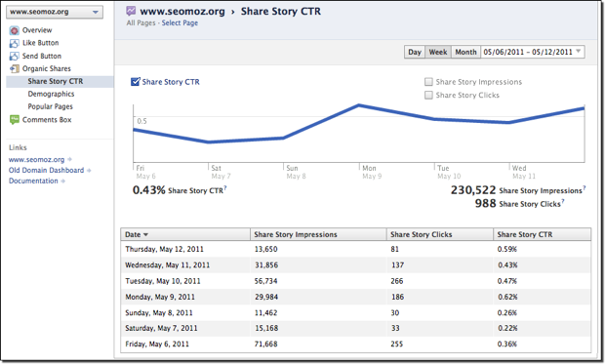Enable the Share Story Clicks checkbox
Screen dimensions: 605x364
[428, 95]
